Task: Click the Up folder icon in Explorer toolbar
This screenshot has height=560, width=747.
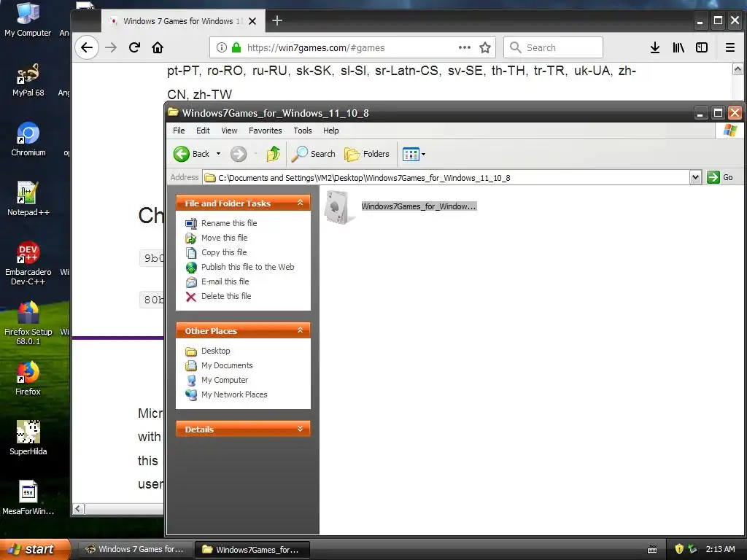Action: pyautogui.click(x=274, y=154)
